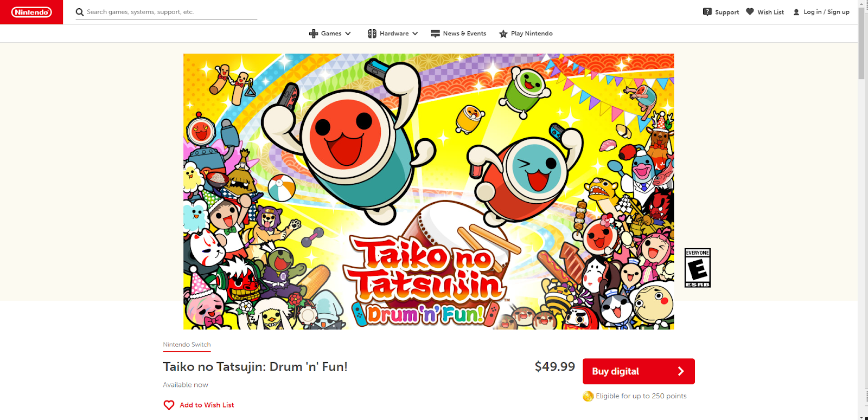The width and height of the screenshot is (868, 420).
Task: Click the Log in / Sign up link
Action: tap(826, 12)
